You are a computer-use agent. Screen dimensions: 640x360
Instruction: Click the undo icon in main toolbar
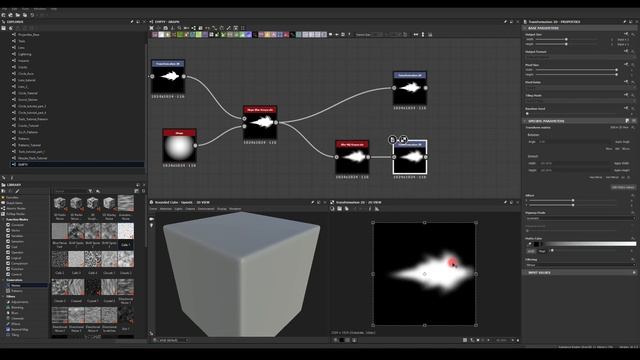click(32, 15)
